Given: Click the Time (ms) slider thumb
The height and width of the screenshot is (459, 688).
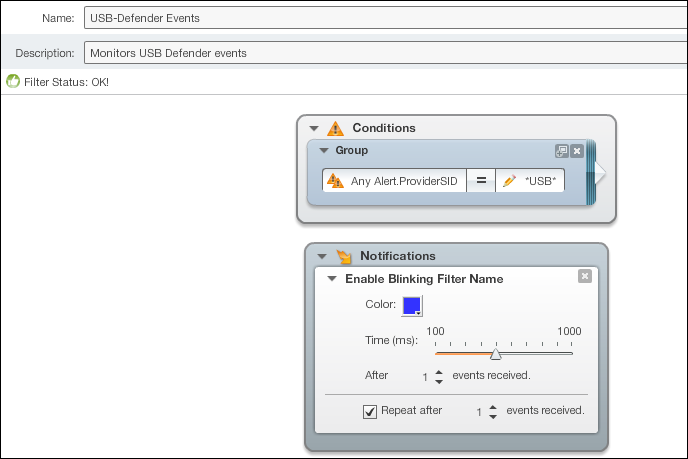Looking at the screenshot, I should [496, 354].
